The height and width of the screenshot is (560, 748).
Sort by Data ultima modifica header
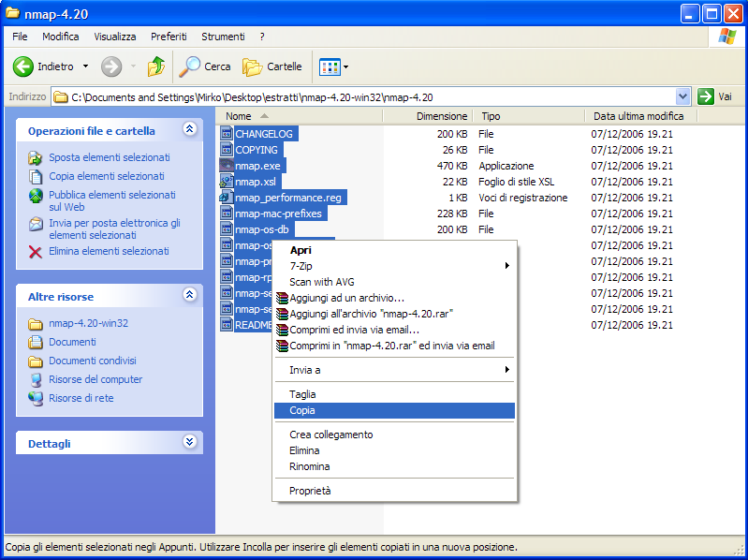[638, 116]
